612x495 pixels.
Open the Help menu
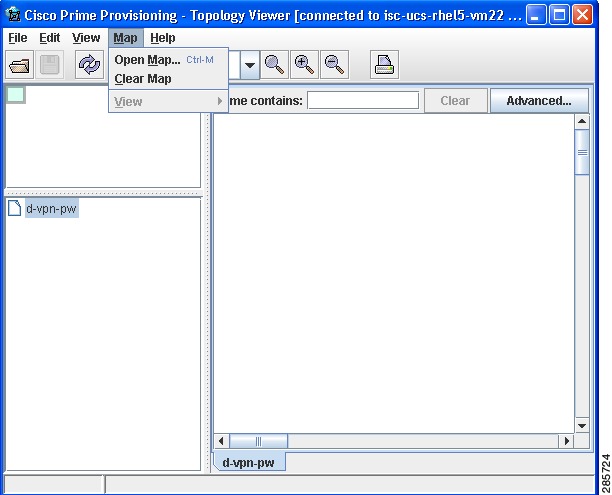pos(163,38)
